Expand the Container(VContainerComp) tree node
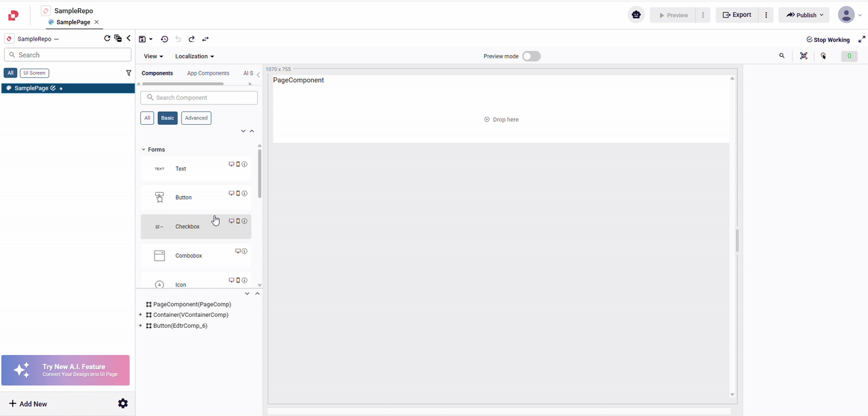 coord(140,315)
